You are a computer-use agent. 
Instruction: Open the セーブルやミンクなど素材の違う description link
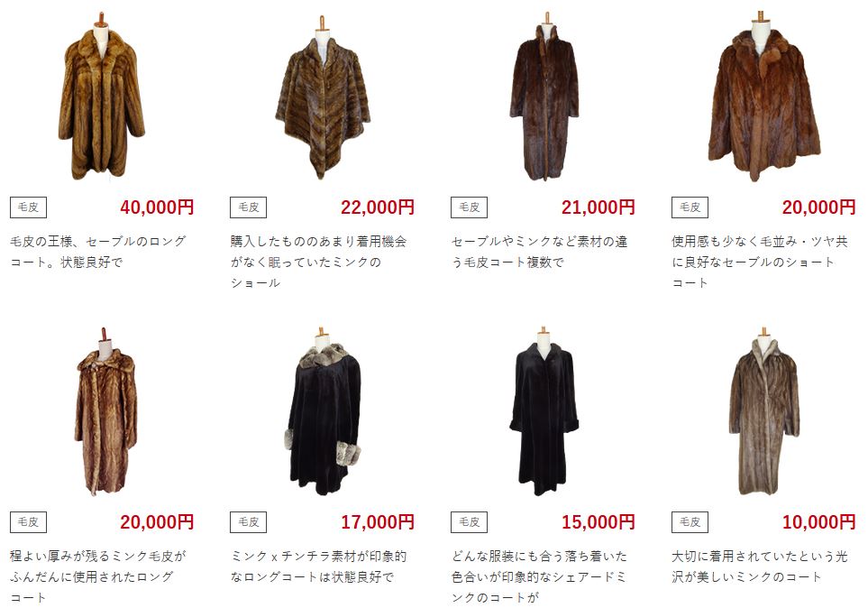point(539,252)
